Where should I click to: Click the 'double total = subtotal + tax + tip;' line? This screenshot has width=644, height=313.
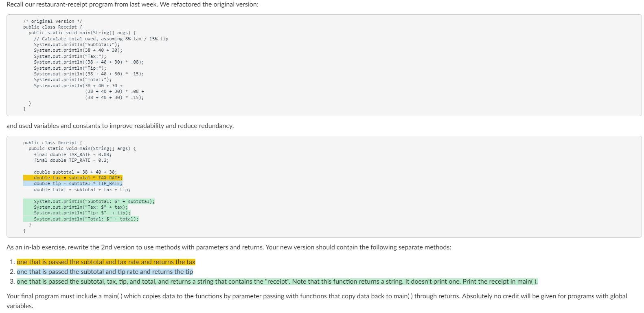click(82, 190)
